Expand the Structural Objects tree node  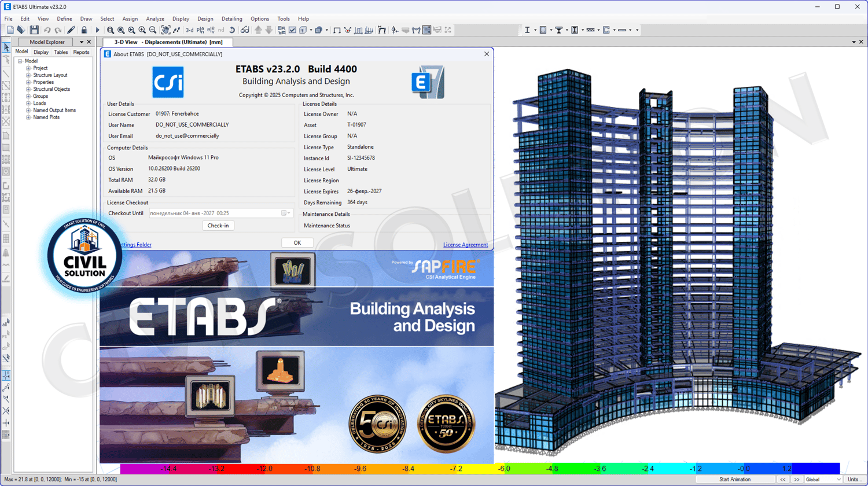(x=28, y=89)
